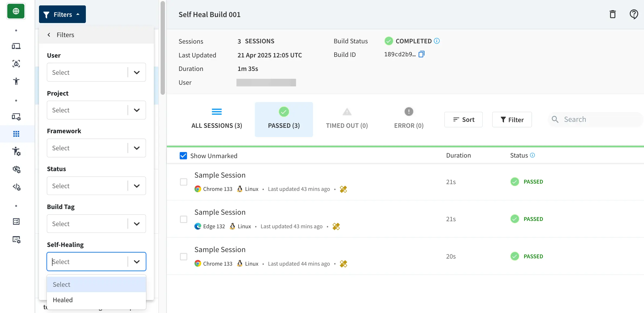Click the info icon beside COMPLETED status
Image resolution: width=644 pixels, height=313 pixels.
point(437,41)
